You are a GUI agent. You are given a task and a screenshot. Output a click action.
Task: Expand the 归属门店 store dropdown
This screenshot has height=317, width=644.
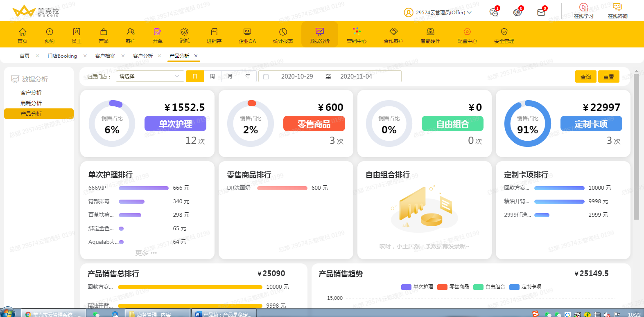[x=150, y=76]
